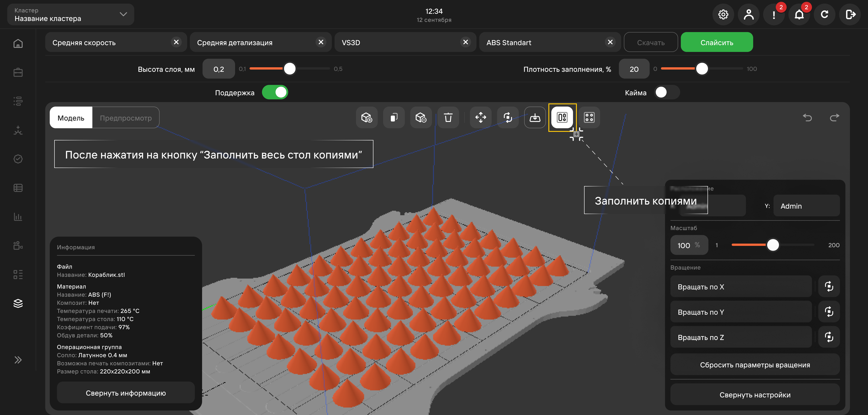Undo the last action

807,117
